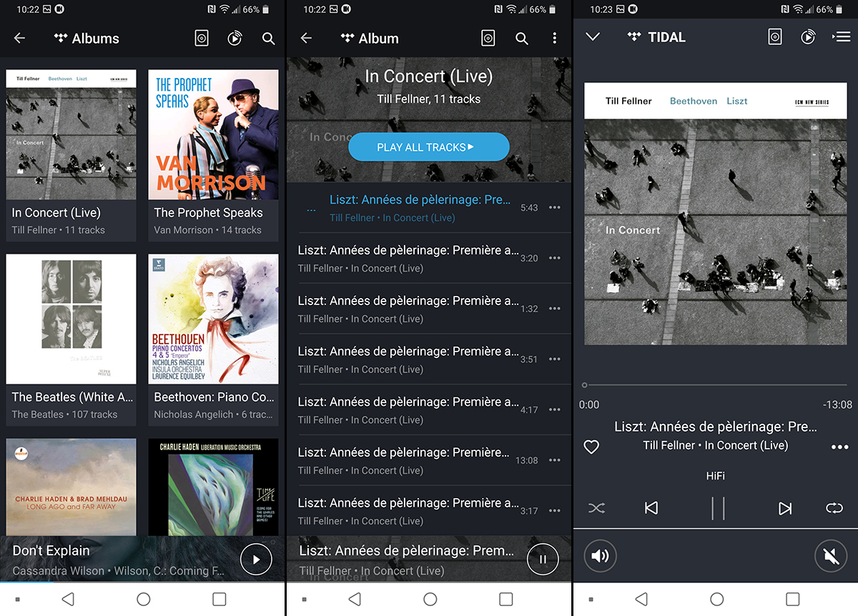Open speaker selection on TIDAL player screen
The width and height of the screenshot is (858, 616).
click(x=775, y=37)
